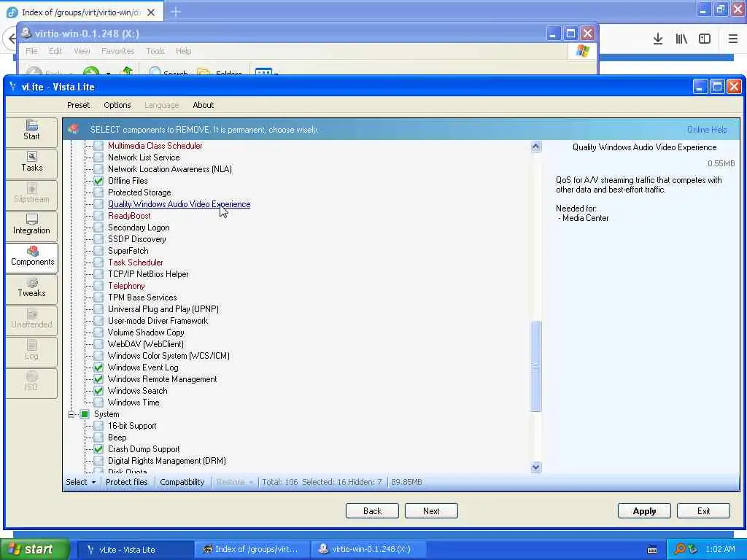
Task: Check the Multimedia Class Scheduler checkbox
Action: (x=98, y=146)
